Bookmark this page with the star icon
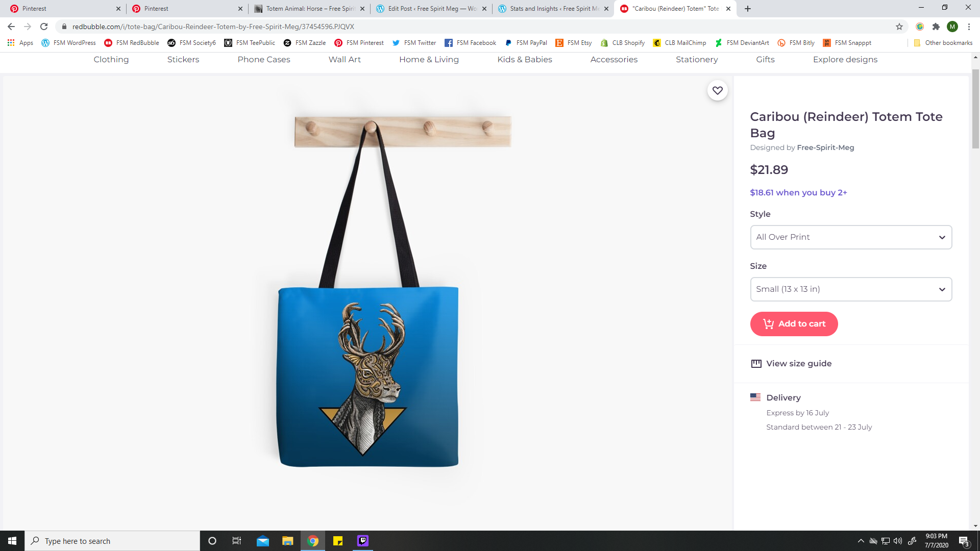 pos(899,27)
